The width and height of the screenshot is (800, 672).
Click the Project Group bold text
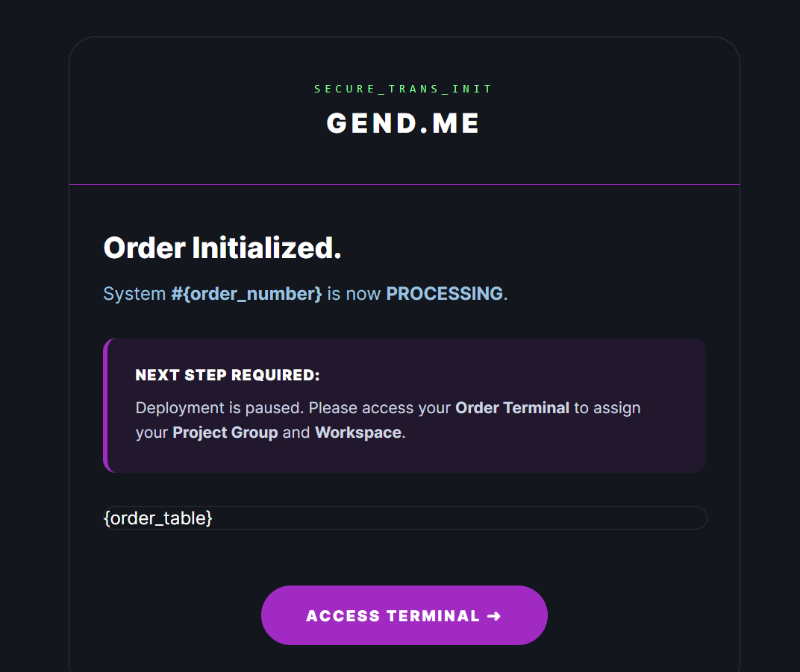[225, 432]
